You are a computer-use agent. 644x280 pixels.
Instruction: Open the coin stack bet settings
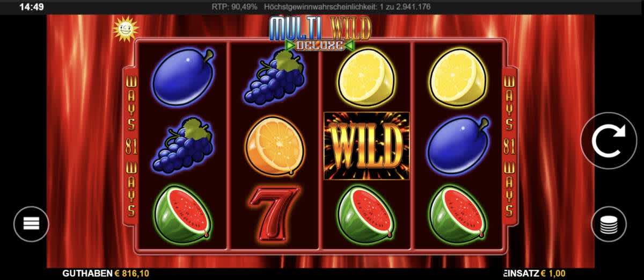point(609,224)
